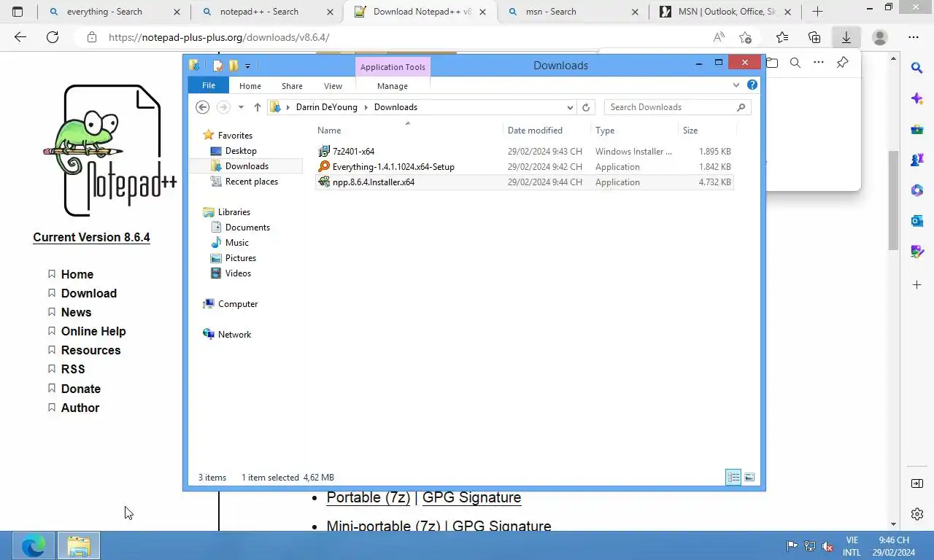Viewport: 934px width, 560px height.
Task: Open Documents library in navigation pane
Action: click(247, 227)
